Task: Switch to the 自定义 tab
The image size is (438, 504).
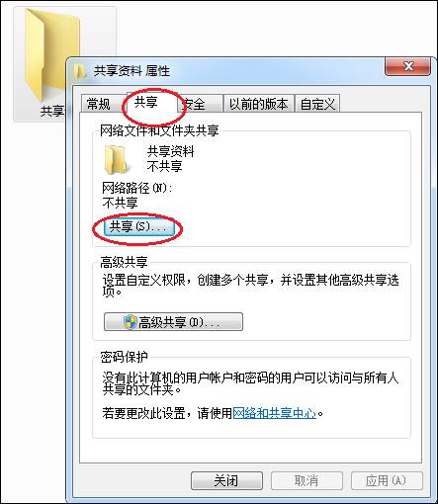Action: click(x=317, y=104)
